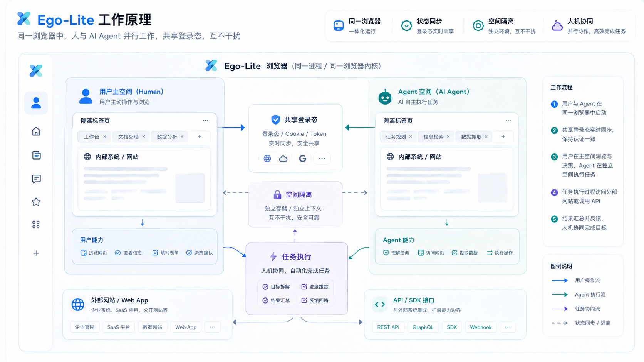Toggle the 目标拆解 check item

[265, 287]
